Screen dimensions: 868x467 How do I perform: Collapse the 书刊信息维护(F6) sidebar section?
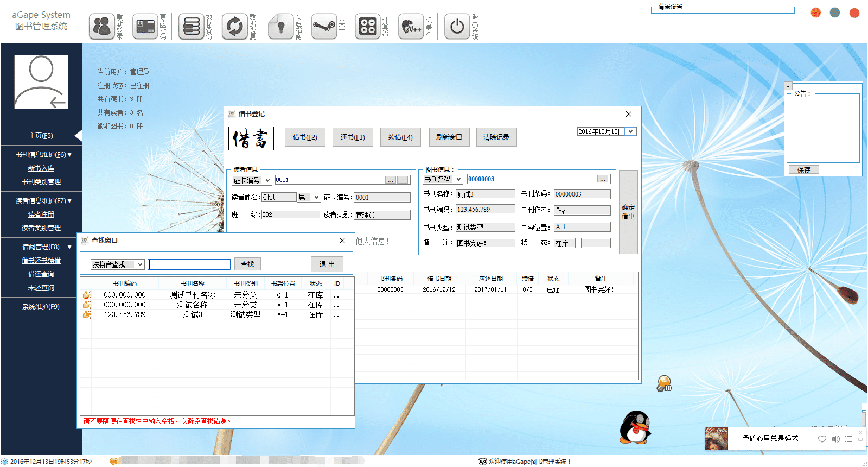[44, 155]
